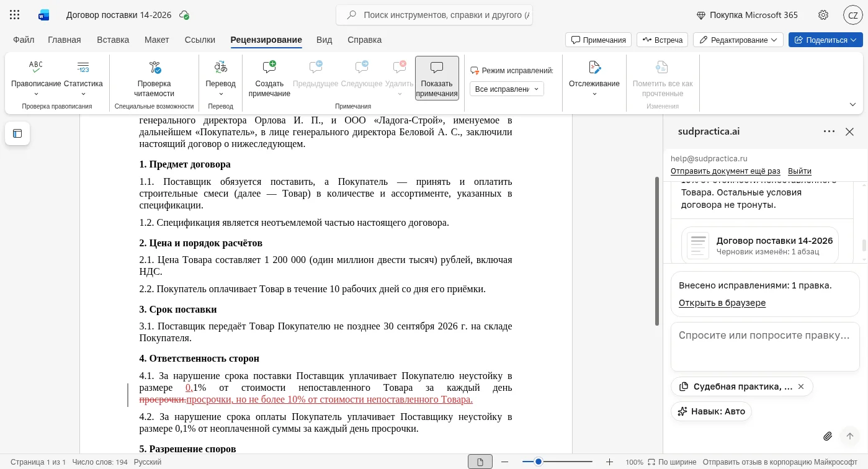The width and height of the screenshot is (868, 469).
Task: Open the Microsoft 365 app launcher grid
Action: click(15, 15)
